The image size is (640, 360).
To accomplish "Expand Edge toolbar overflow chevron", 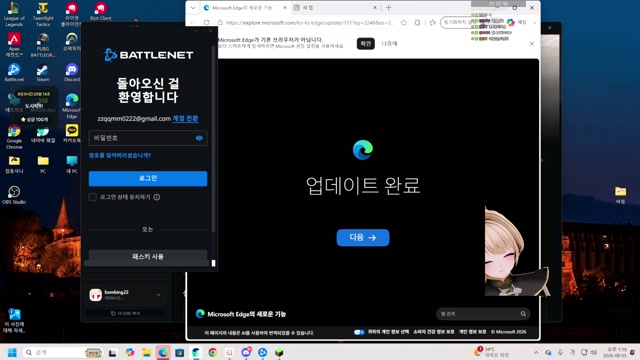I will [x=534, y=22].
